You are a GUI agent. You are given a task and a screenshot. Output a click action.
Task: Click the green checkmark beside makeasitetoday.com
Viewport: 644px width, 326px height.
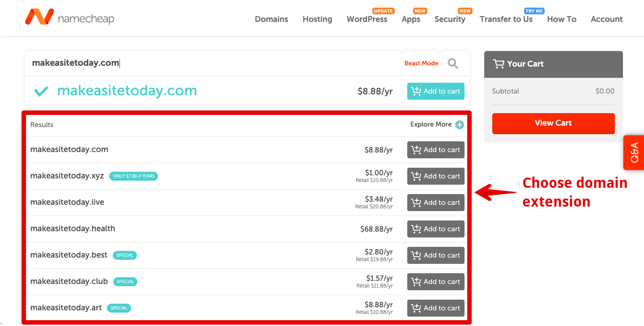click(x=41, y=91)
